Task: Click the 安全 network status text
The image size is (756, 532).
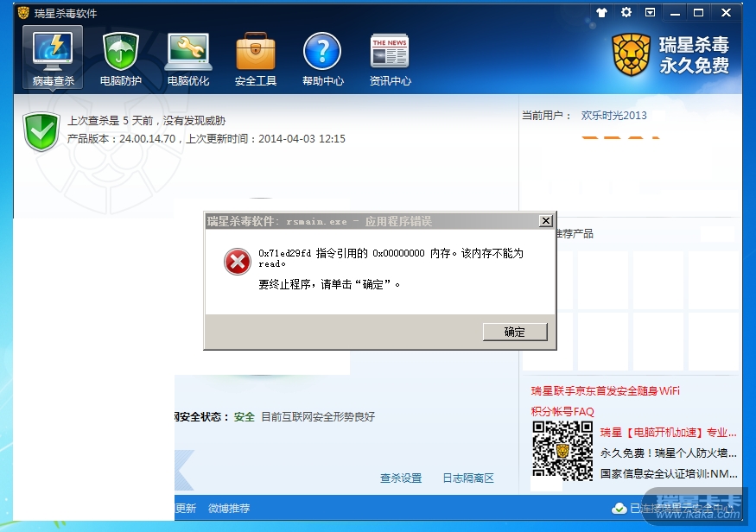Action: (x=244, y=417)
